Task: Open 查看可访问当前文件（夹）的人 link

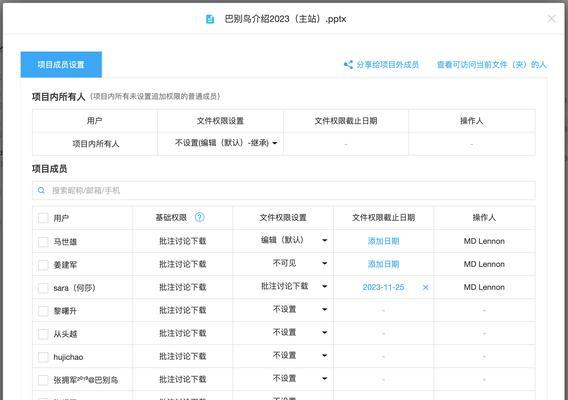Action: tap(491, 65)
